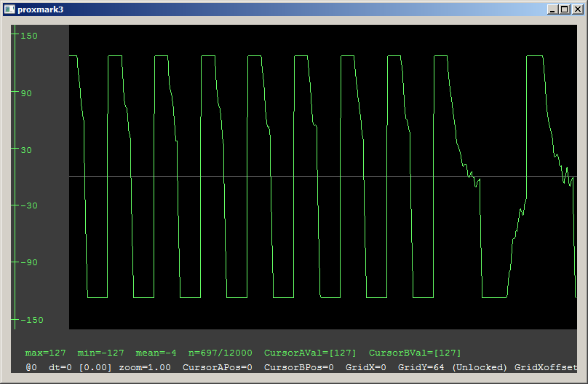This screenshot has width=588, height=384.
Task: Click the GridY=64 status text
Action: coord(421,367)
